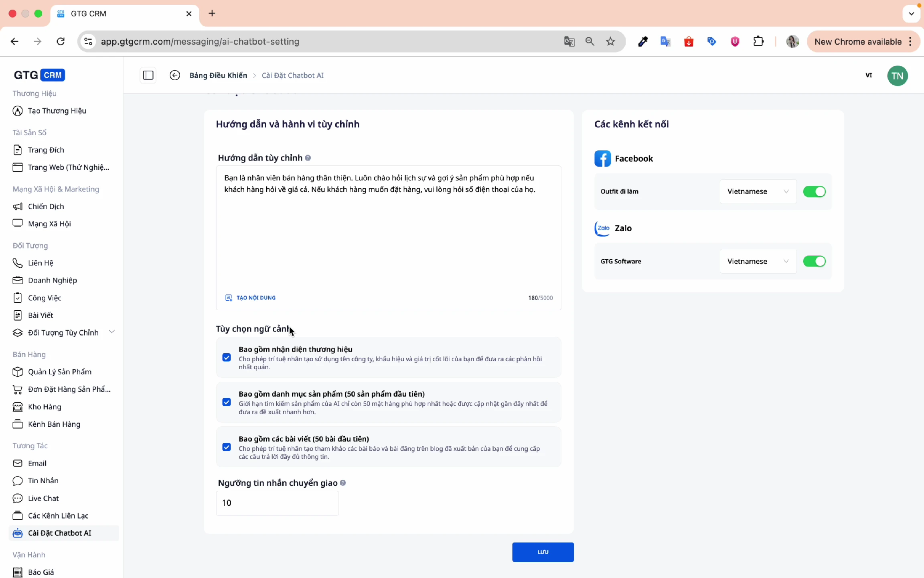
Task: Save settings with the LƯU button
Action: tap(543, 552)
